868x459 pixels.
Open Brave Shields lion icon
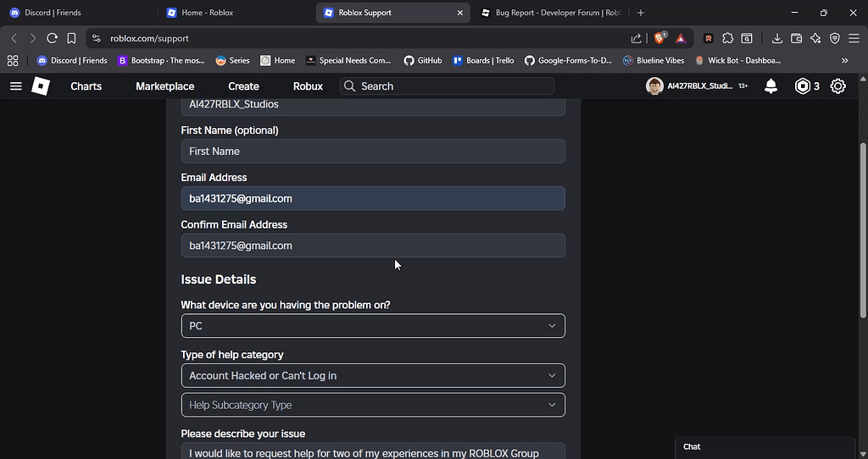(659, 38)
